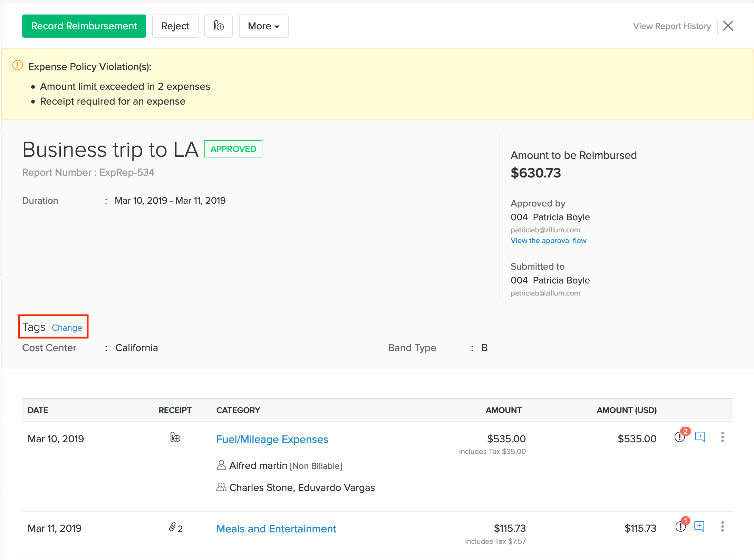Open Meals and Entertainment expense link
754x560 pixels.
point(276,529)
